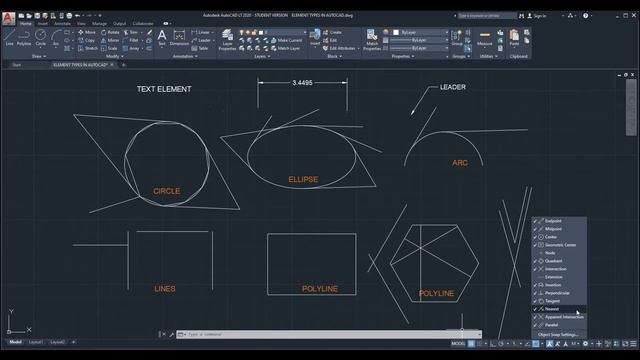Click the Edit Attributes button
Screen dimensions: 640x360
(x=340, y=48)
